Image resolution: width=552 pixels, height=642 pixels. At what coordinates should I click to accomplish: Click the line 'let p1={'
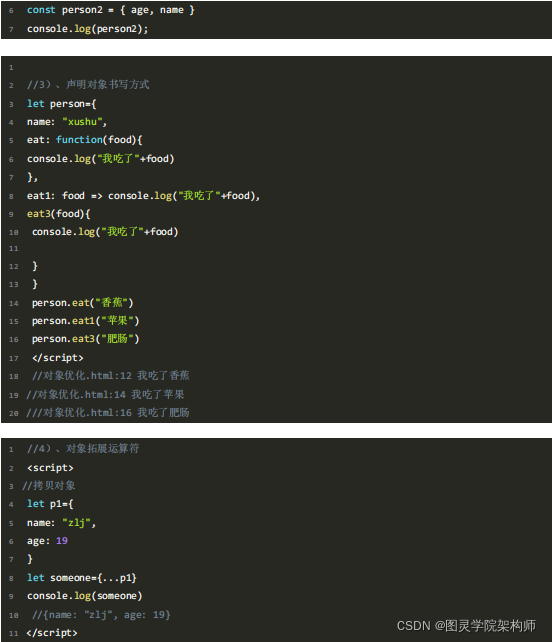[50, 504]
